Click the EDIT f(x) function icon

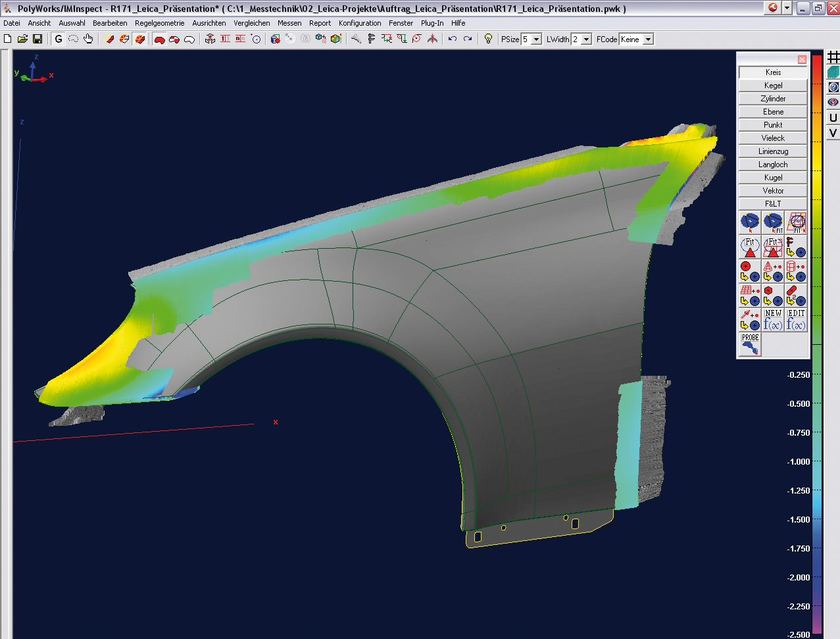click(796, 320)
